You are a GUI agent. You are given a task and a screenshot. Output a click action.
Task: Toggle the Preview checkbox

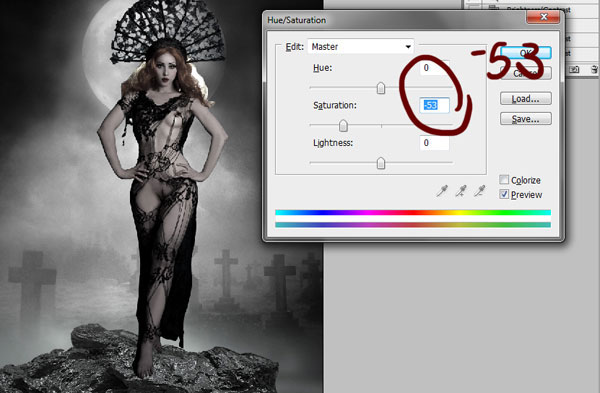tap(504, 194)
